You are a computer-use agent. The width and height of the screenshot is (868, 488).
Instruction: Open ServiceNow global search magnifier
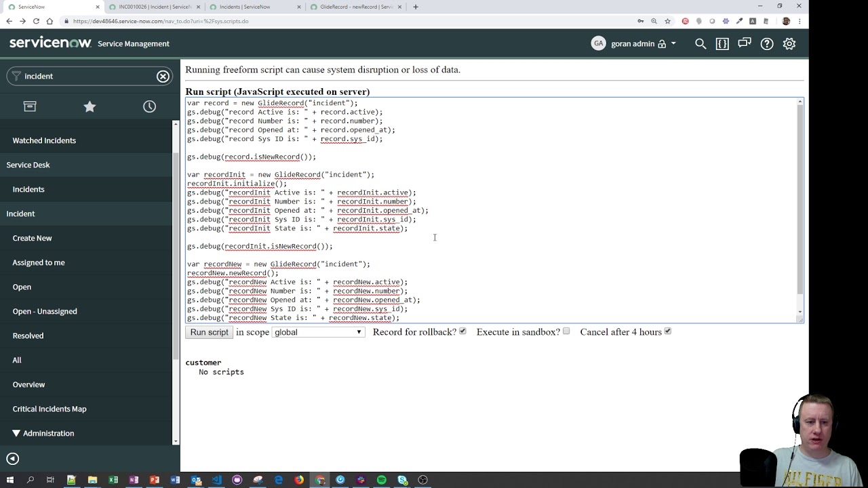(701, 43)
